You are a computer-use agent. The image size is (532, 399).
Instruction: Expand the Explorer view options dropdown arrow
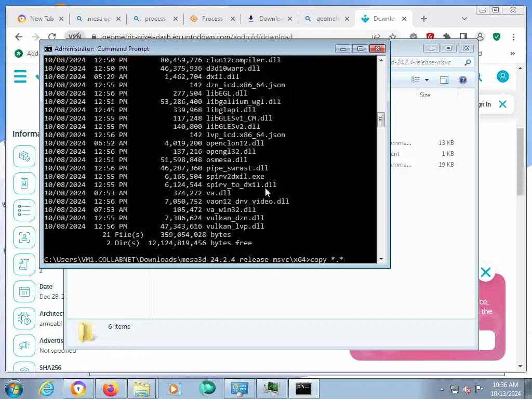coord(427,80)
